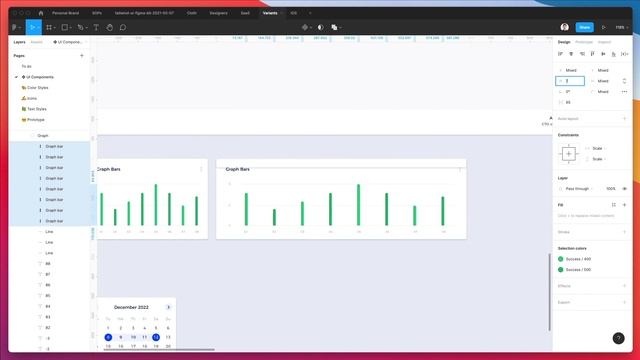Select the Pen tool
Image resolution: width=640 pixels, height=360 pixels.
click(80, 27)
